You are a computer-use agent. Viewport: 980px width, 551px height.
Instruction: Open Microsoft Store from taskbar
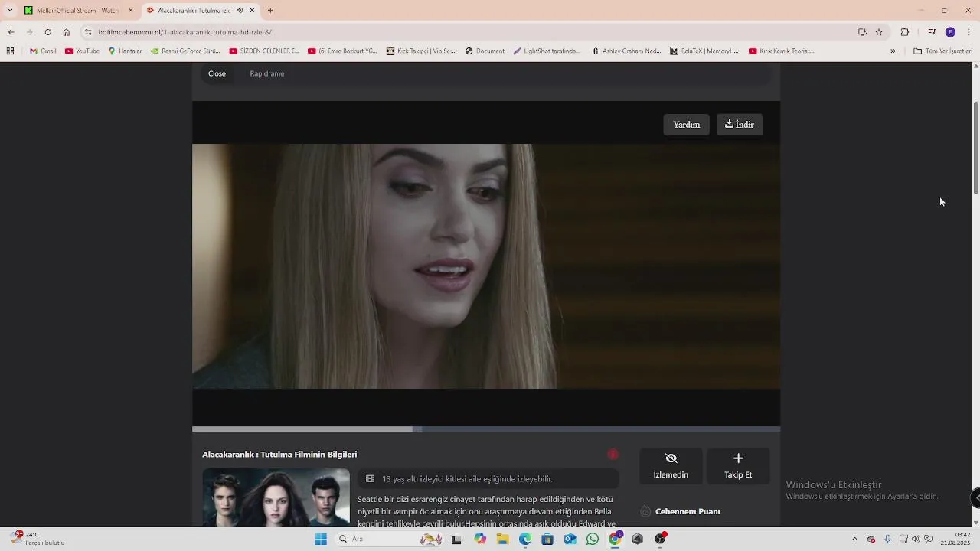coord(547,539)
